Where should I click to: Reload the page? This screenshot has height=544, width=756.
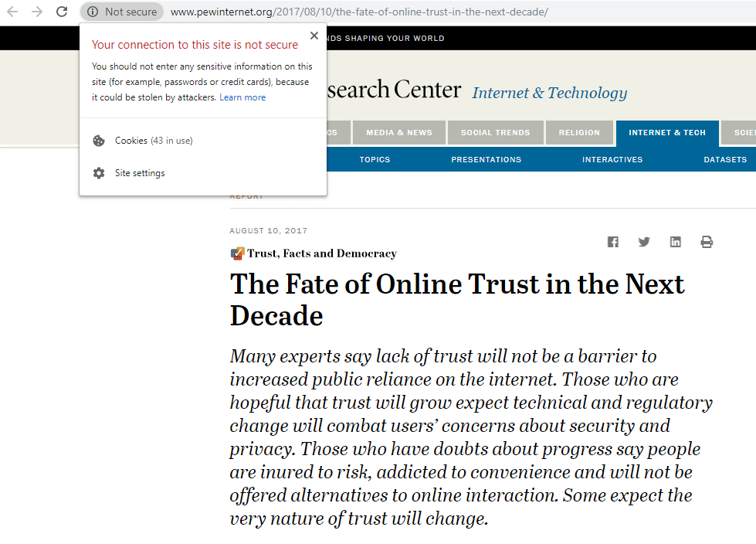(x=61, y=12)
